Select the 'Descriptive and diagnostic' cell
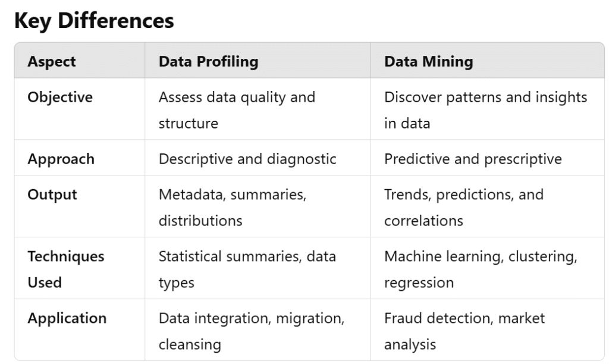 [247, 159]
